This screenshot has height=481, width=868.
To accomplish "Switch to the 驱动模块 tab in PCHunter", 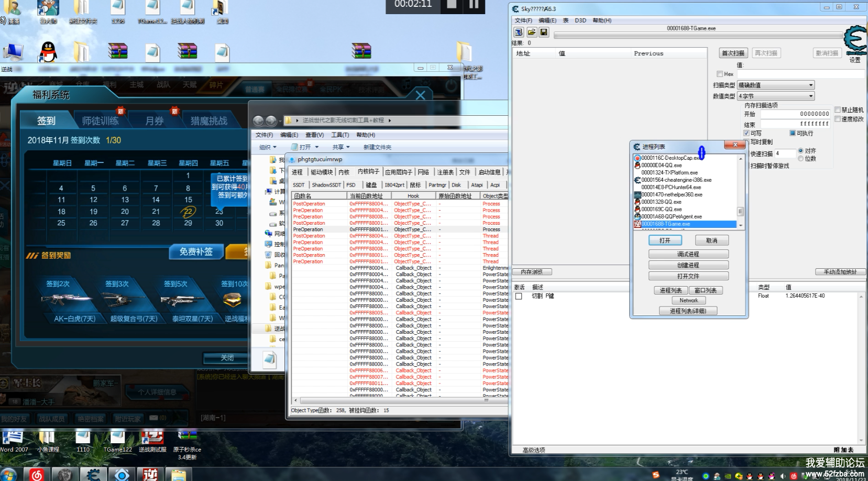I will [x=322, y=172].
